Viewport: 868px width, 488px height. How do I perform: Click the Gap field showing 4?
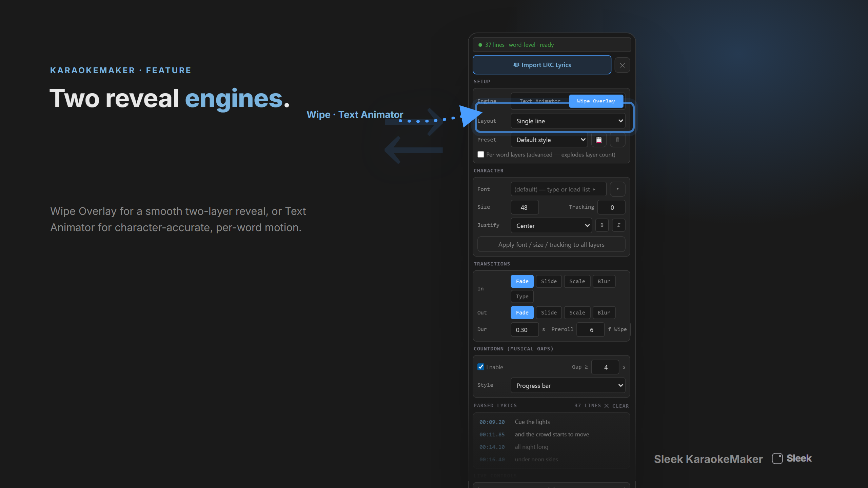[x=605, y=367]
